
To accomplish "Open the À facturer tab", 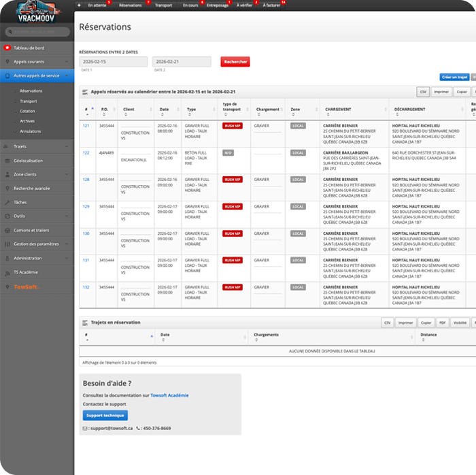I will point(271,5).
